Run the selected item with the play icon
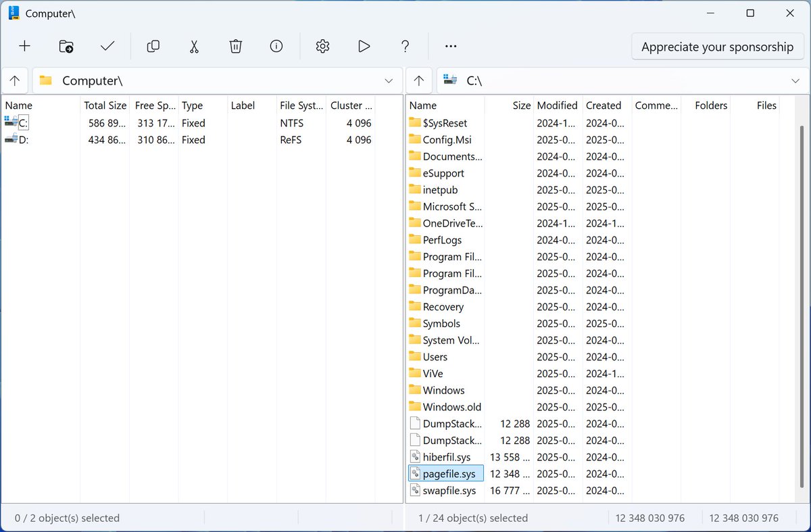This screenshot has height=532, width=811. click(x=364, y=46)
